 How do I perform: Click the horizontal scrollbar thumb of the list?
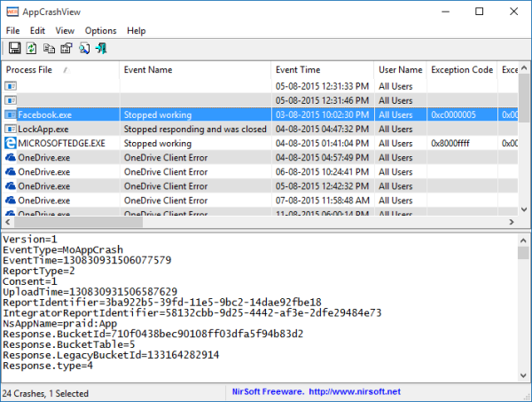coord(78,222)
